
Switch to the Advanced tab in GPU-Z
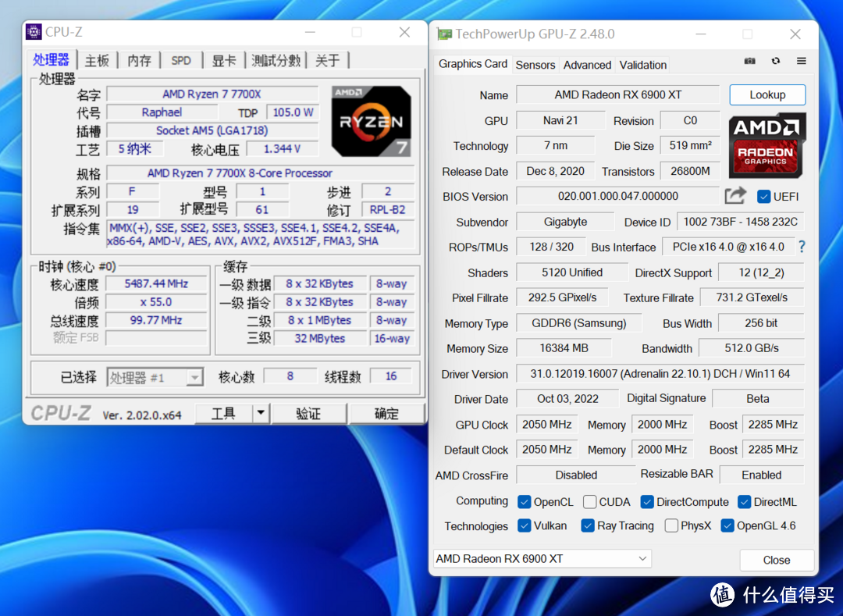coord(587,65)
